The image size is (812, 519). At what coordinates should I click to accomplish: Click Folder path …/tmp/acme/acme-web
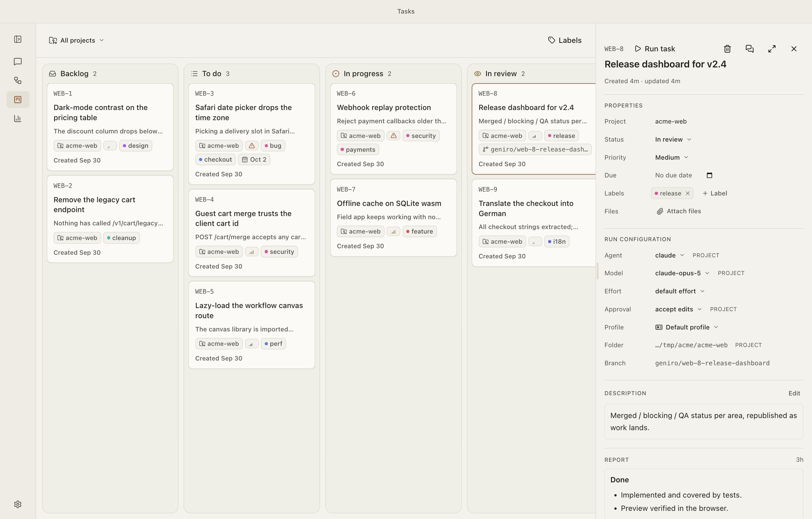[691, 345]
